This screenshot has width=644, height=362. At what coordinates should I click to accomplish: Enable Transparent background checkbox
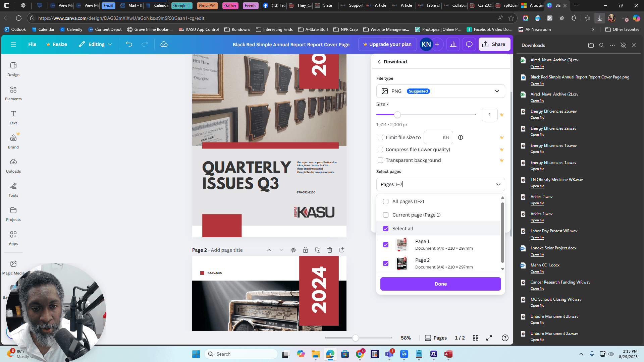tap(380, 160)
